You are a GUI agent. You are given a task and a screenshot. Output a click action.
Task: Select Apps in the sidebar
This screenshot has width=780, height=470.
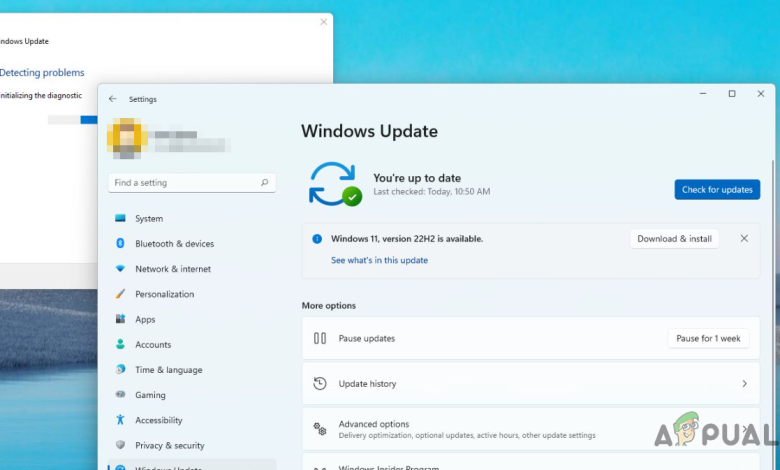point(192,319)
